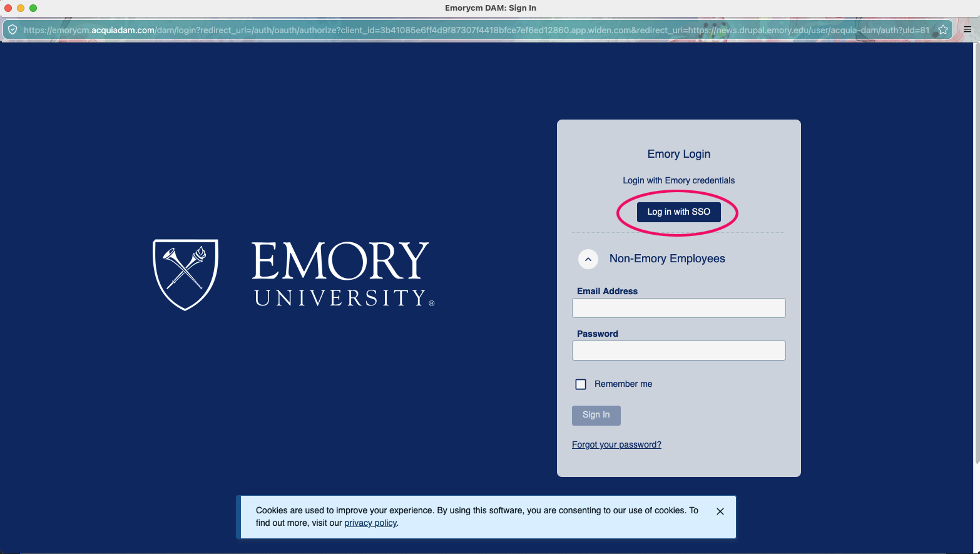Click the Log in with SSO button
The image size is (980, 554).
click(x=678, y=212)
